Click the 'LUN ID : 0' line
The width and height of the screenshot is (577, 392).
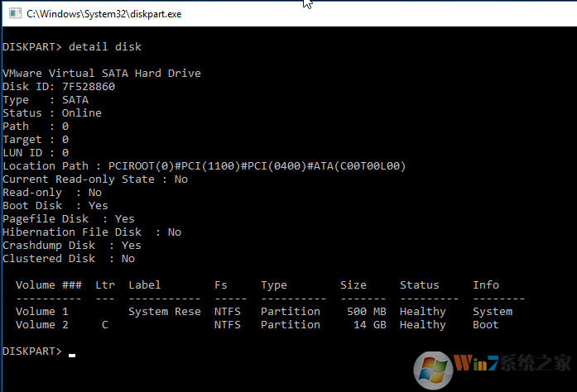coord(36,153)
